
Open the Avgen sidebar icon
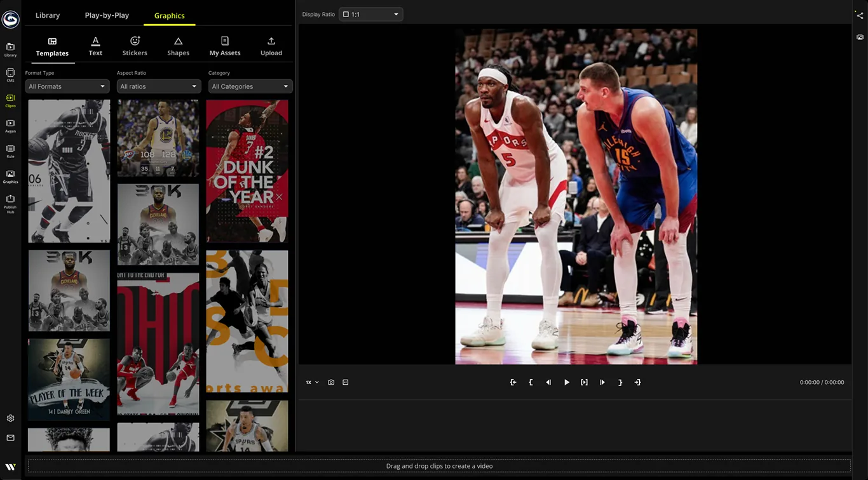tap(10, 126)
